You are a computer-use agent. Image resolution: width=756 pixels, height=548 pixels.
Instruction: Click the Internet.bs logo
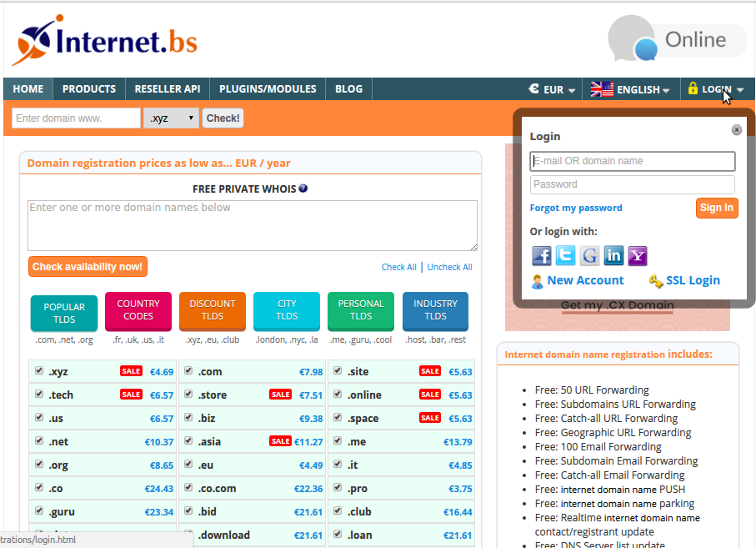tap(105, 39)
